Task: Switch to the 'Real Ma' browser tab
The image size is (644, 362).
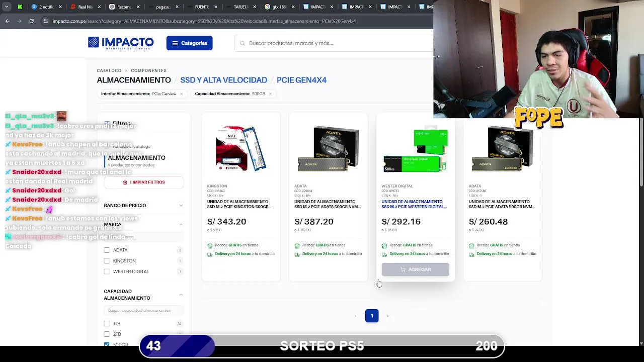Action: pyautogui.click(x=85, y=7)
